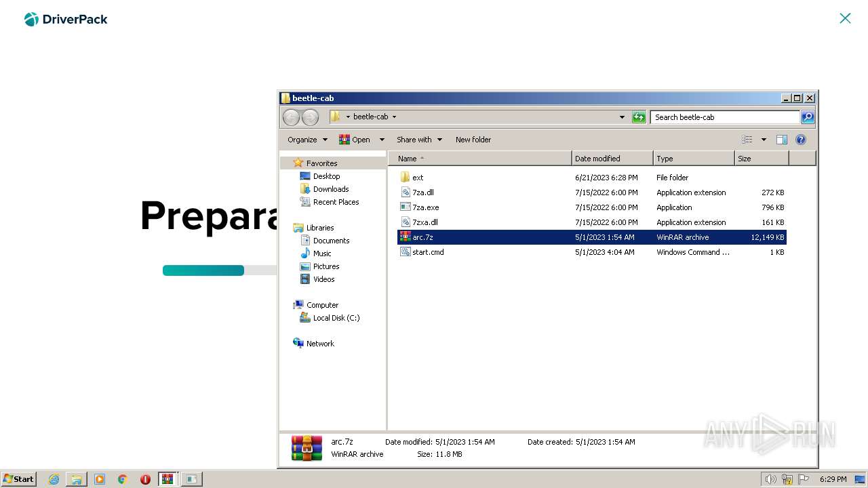Open the Organize dropdown menu
868x488 pixels.
point(307,140)
